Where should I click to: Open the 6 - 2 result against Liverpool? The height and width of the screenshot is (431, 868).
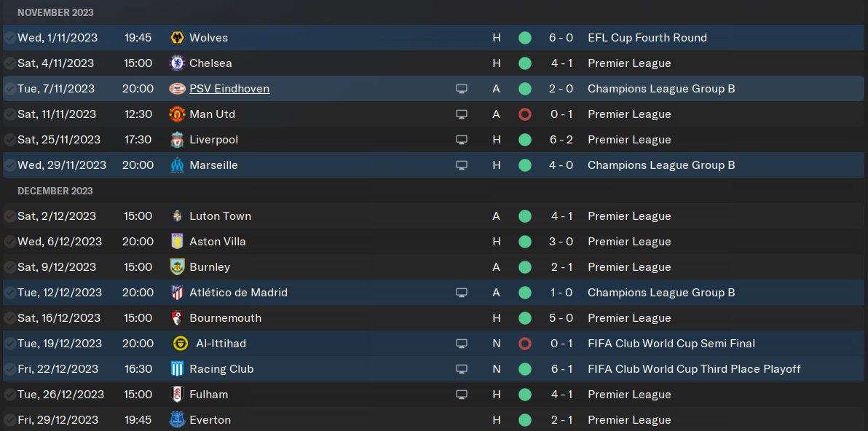click(x=561, y=140)
